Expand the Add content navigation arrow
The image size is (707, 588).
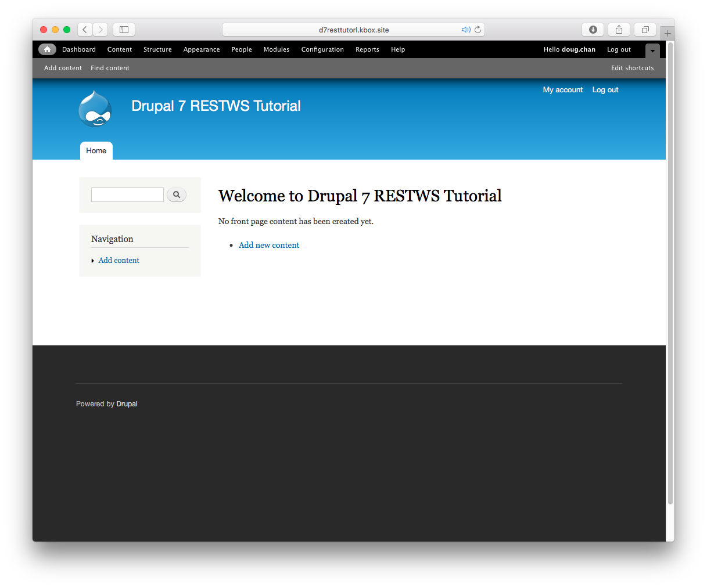(x=93, y=261)
